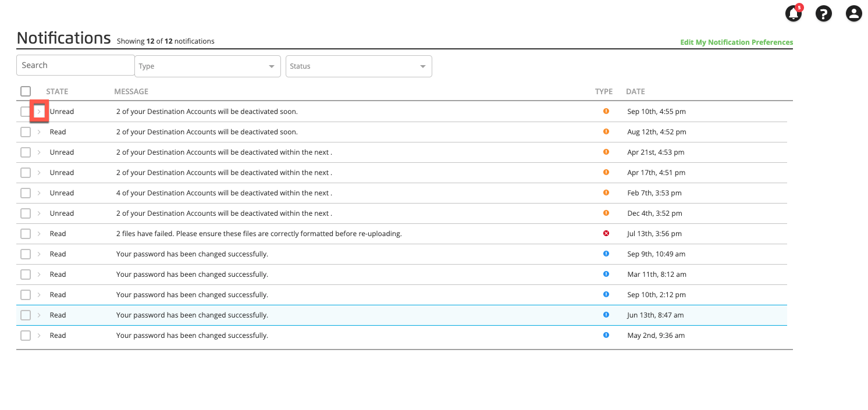Click warning icon for Apr 21st notification
868x410 pixels.
(606, 152)
